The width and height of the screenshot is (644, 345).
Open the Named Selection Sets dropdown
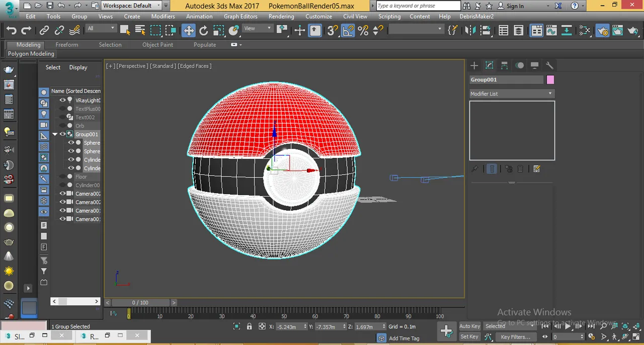click(x=416, y=29)
